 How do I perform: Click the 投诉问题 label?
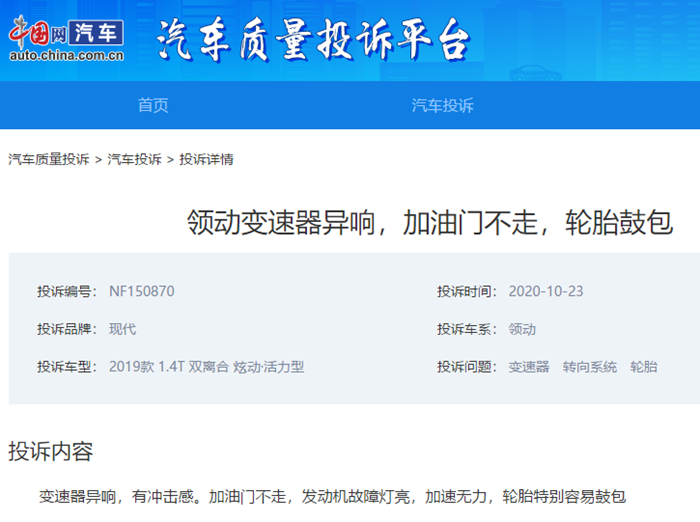(467, 367)
